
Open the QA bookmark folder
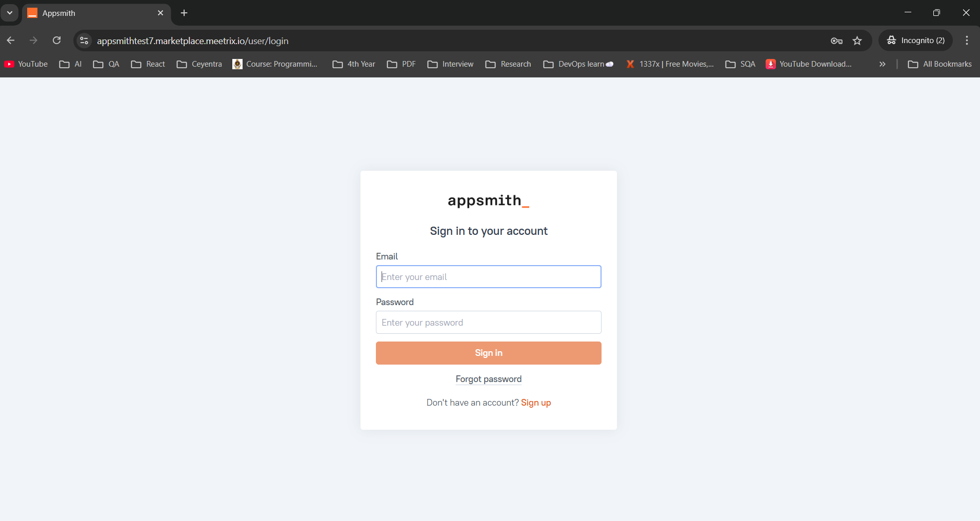pos(106,64)
